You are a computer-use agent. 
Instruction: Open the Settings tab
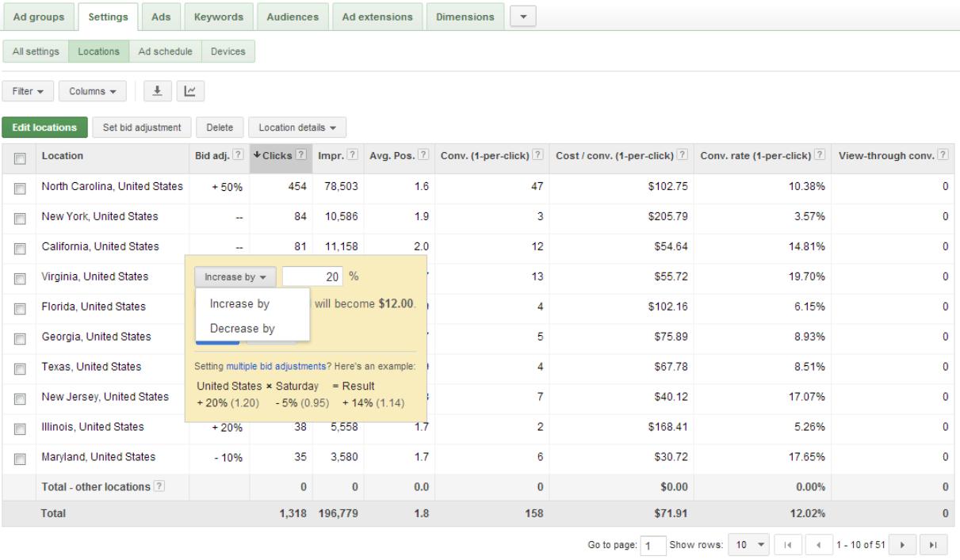(x=108, y=17)
